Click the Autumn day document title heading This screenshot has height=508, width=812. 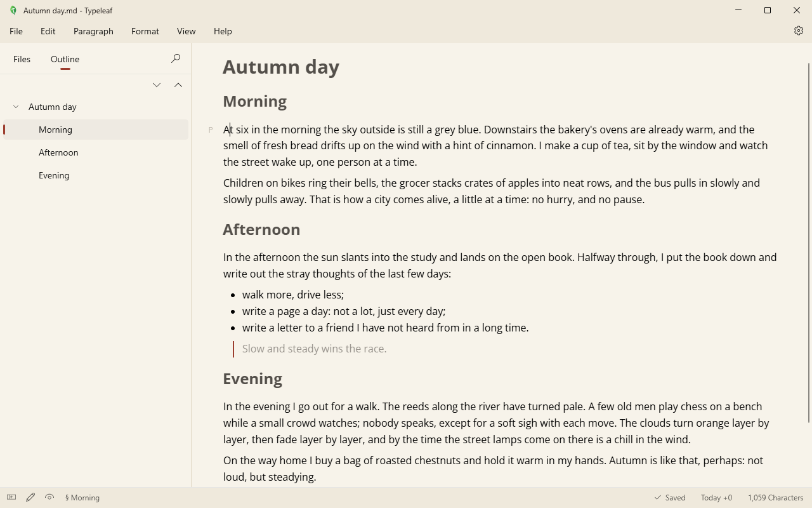click(x=281, y=67)
